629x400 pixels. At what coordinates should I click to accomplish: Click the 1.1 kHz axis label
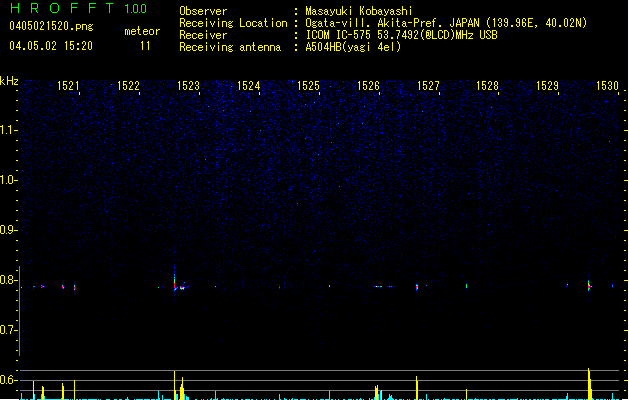point(8,130)
